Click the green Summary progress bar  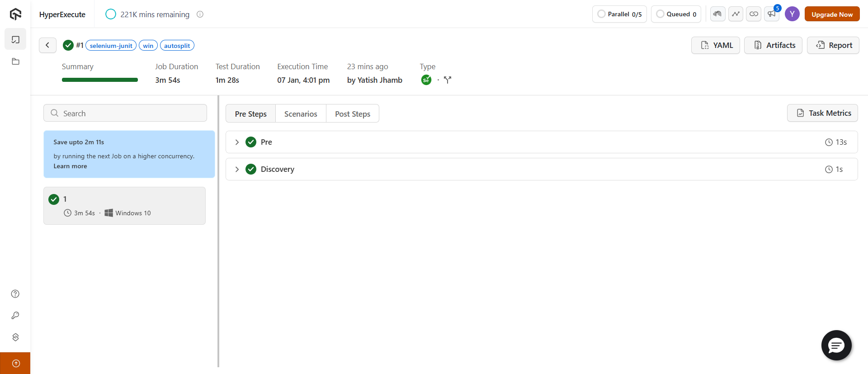100,80
